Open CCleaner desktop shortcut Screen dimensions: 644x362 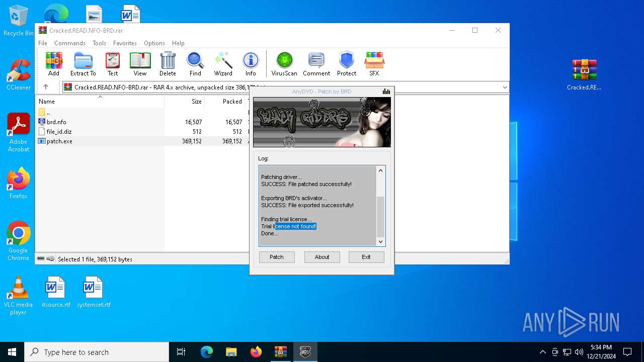18,74
